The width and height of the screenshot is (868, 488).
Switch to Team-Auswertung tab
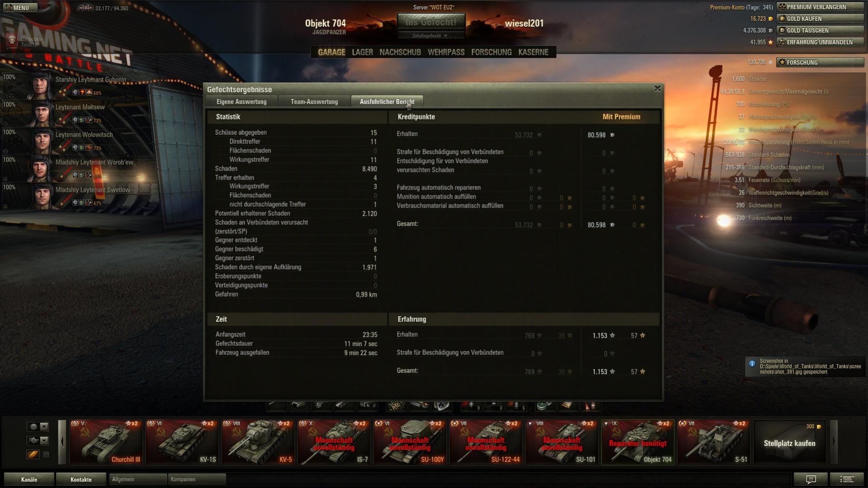click(314, 102)
